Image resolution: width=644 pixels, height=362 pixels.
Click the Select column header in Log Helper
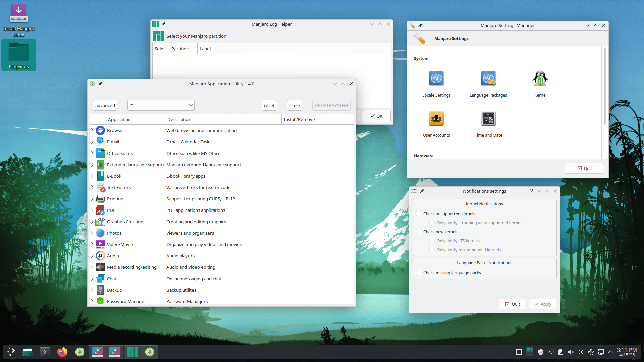coord(161,49)
